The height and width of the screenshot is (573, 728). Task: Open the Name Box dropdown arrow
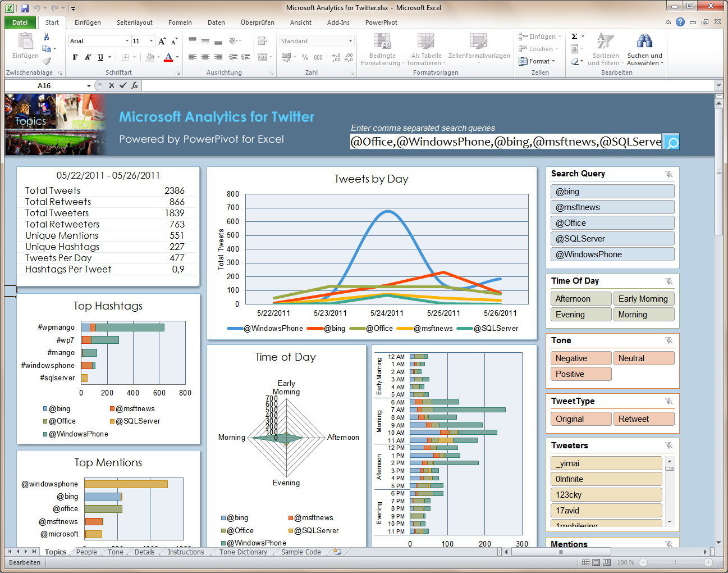click(89, 85)
